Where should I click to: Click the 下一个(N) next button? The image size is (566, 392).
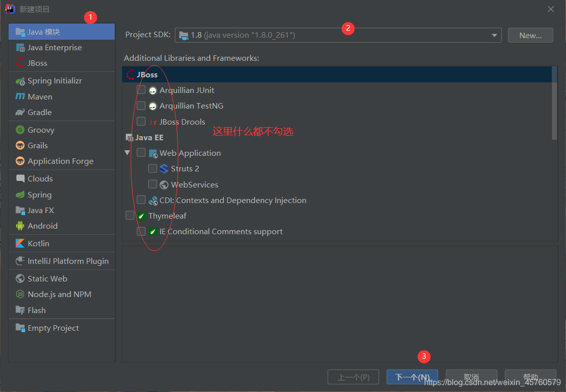[412, 377]
